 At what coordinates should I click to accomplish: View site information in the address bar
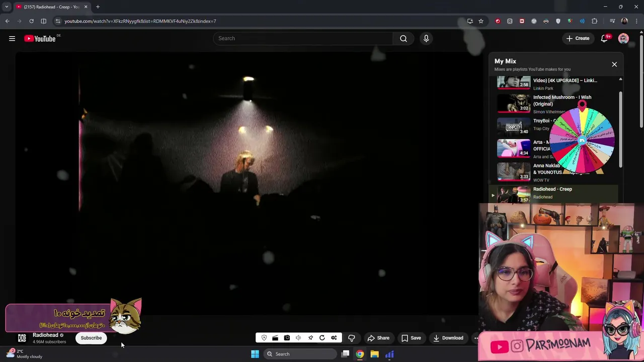tap(58, 21)
